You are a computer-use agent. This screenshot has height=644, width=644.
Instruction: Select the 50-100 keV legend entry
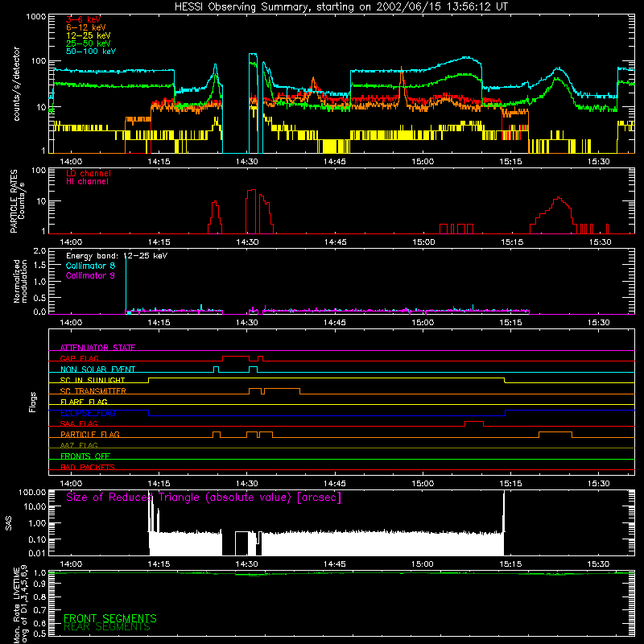pyautogui.click(x=90, y=52)
